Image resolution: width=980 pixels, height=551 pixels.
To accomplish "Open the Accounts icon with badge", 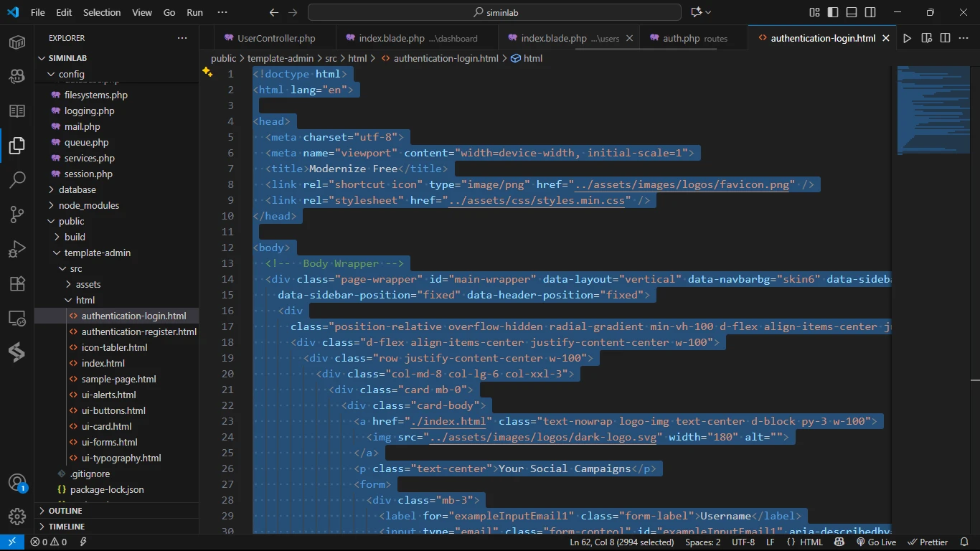I will [17, 482].
